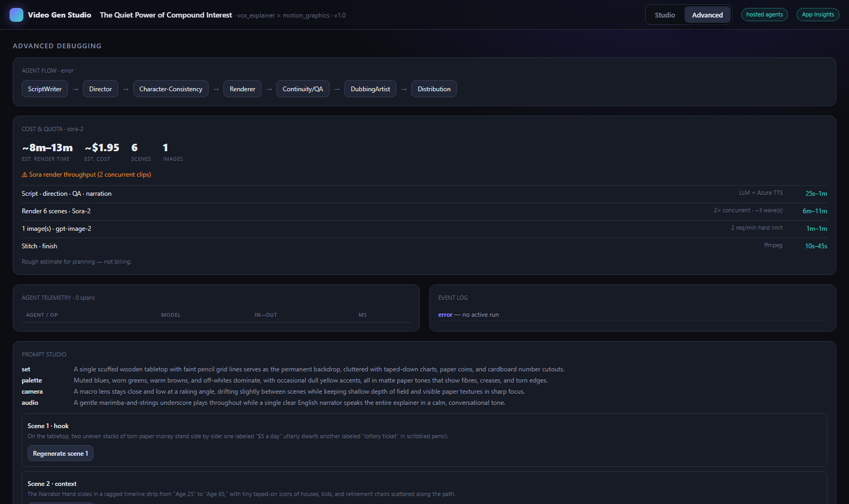Click the 10s–45s duration value
The image size is (849, 504).
click(x=816, y=246)
